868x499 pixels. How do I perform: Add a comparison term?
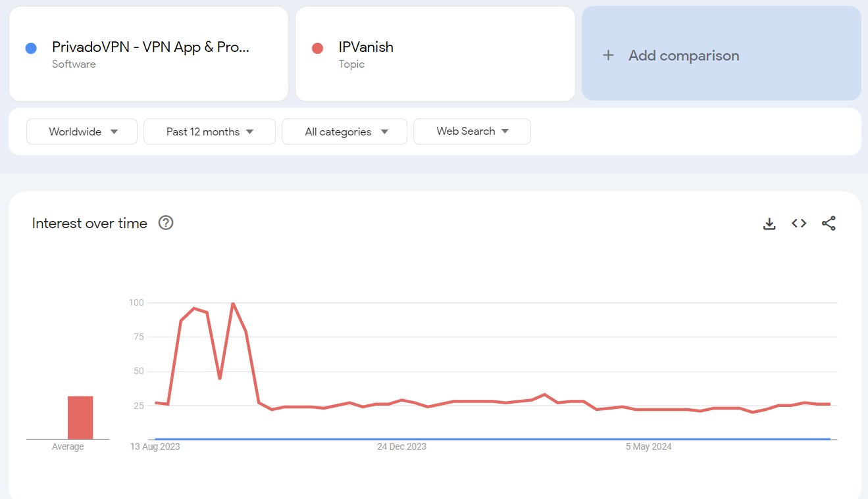coord(721,54)
